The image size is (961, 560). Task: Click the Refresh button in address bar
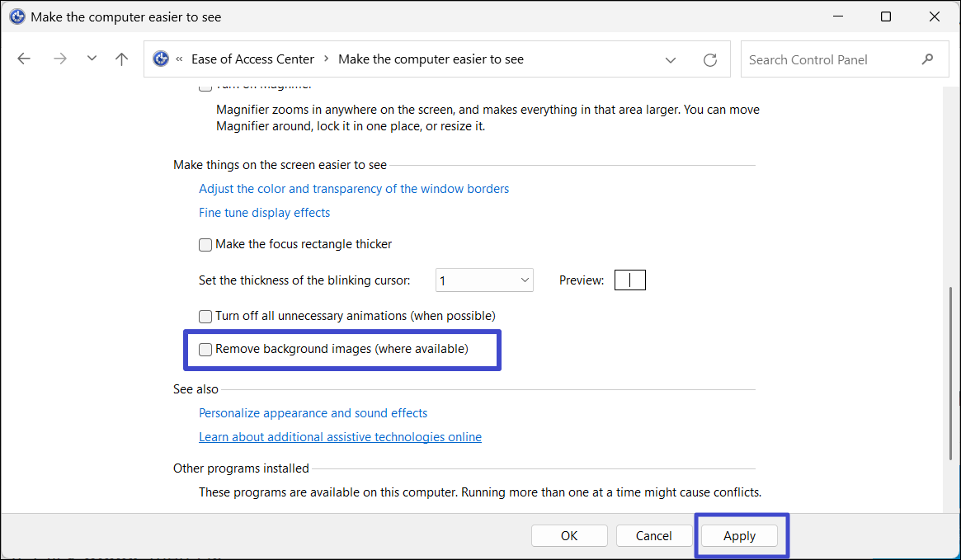pos(709,60)
